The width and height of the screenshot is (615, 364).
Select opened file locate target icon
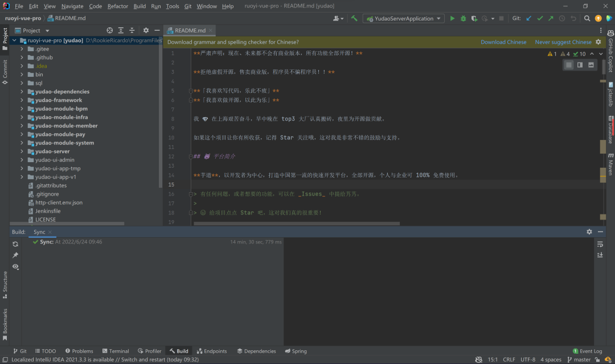pyautogui.click(x=110, y=30)
